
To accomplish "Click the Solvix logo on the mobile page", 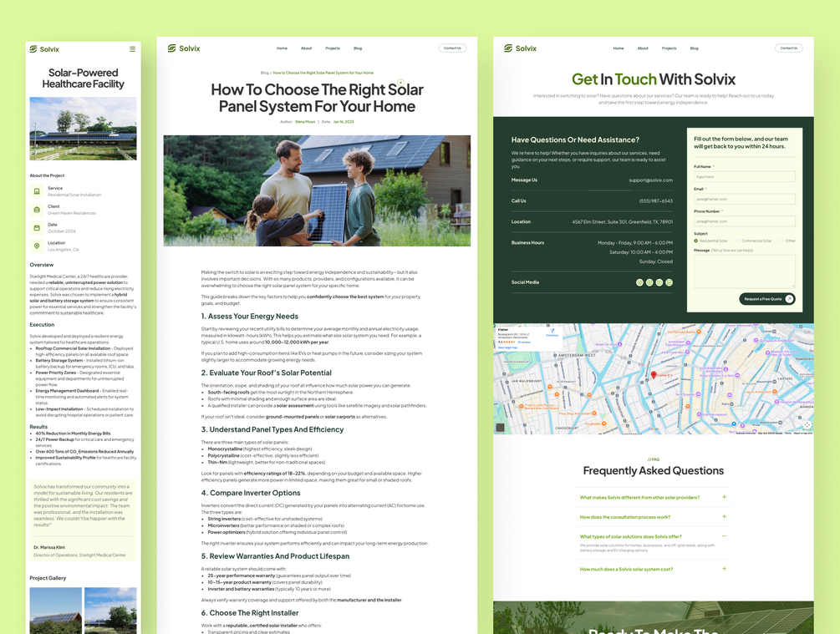I will click(44, 48).
